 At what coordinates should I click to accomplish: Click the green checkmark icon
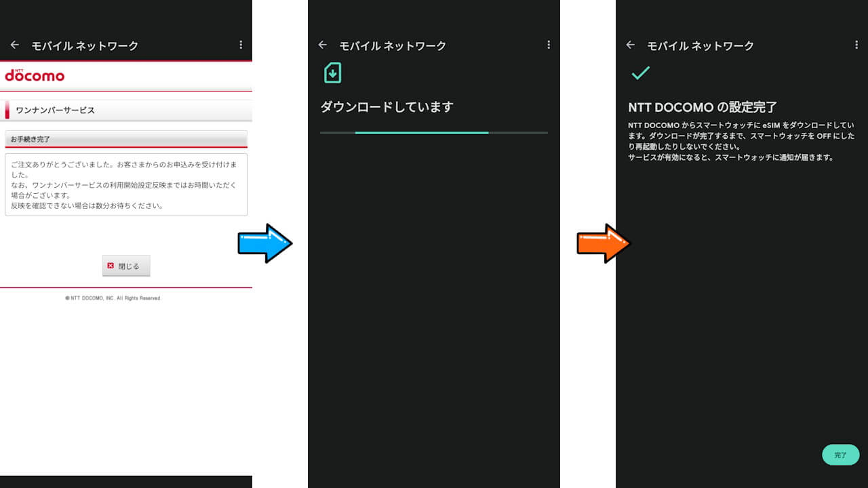coord(640,73)
